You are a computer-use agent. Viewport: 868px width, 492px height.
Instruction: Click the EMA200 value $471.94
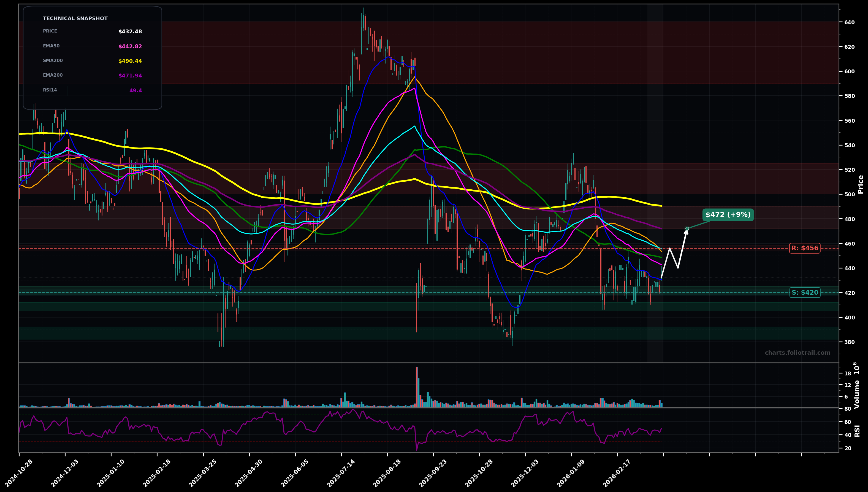[130, 75]
